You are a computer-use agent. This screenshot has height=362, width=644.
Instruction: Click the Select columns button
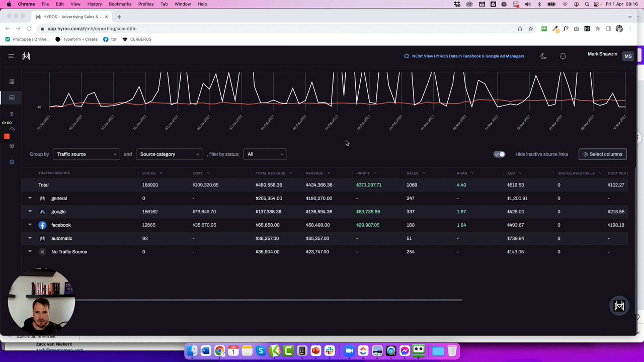(x=603, y=154)
